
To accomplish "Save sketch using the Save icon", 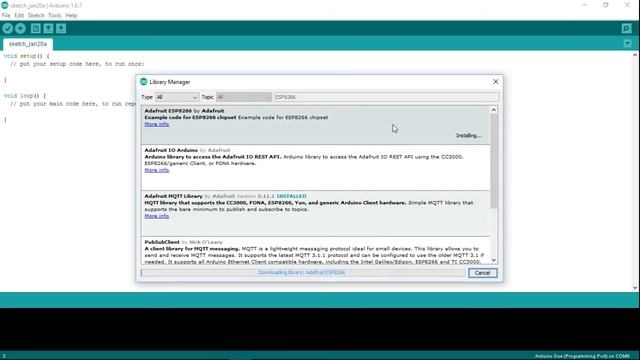I will (61, 28).
